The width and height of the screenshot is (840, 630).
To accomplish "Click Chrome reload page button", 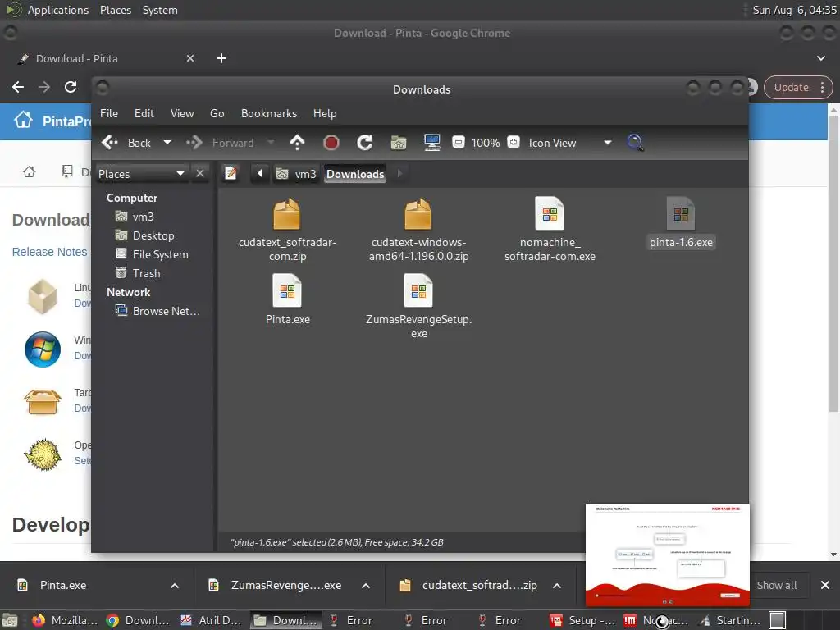I will click(x=71, y=87).
